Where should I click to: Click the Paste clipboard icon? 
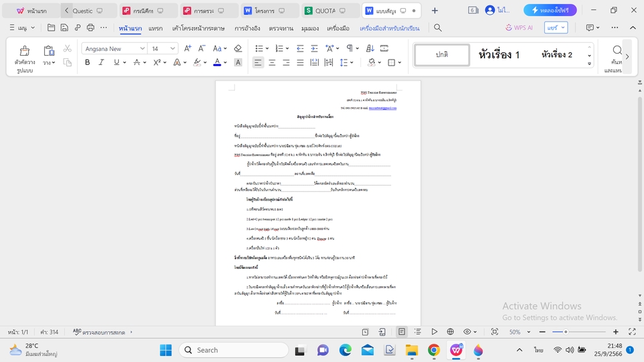[49, 50]
